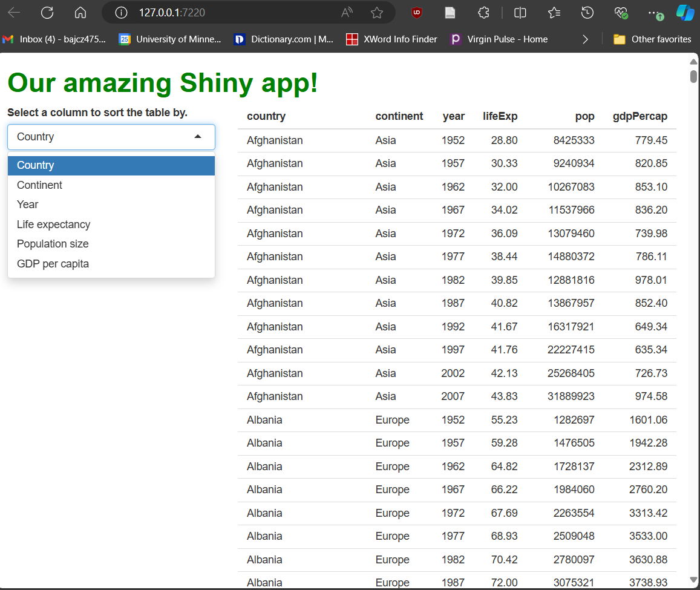Open the uBlock Origin extension icon
Screen dimensions: 700x590
(x=416, y=12)
